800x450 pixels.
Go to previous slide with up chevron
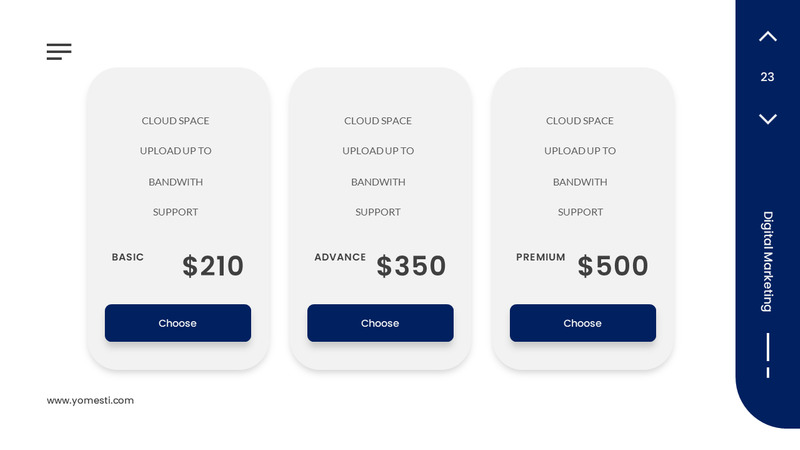pos(767,37)
